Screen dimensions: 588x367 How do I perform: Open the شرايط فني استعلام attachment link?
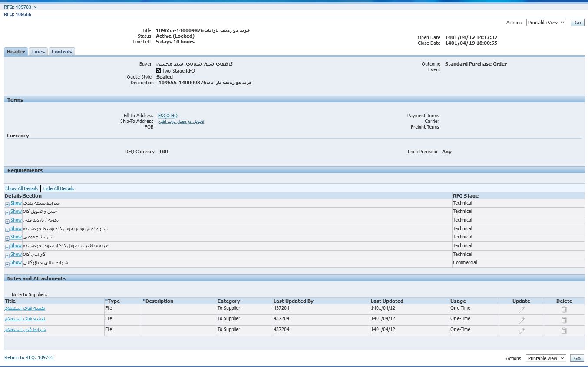(25, 329)
